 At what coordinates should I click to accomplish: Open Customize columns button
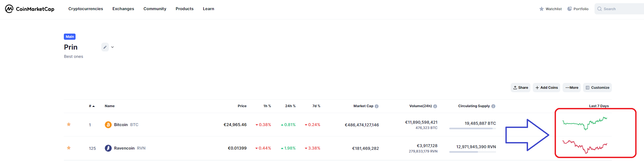click(597, 87)
